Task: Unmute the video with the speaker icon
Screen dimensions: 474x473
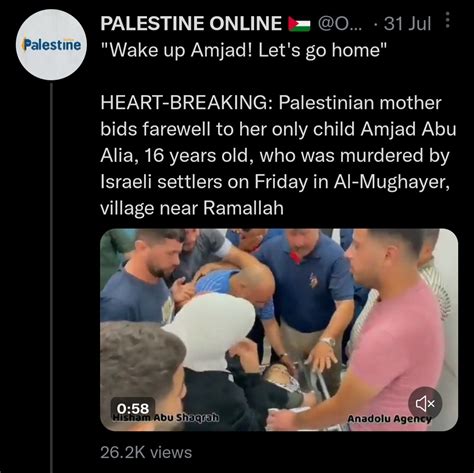Action: 425,404
